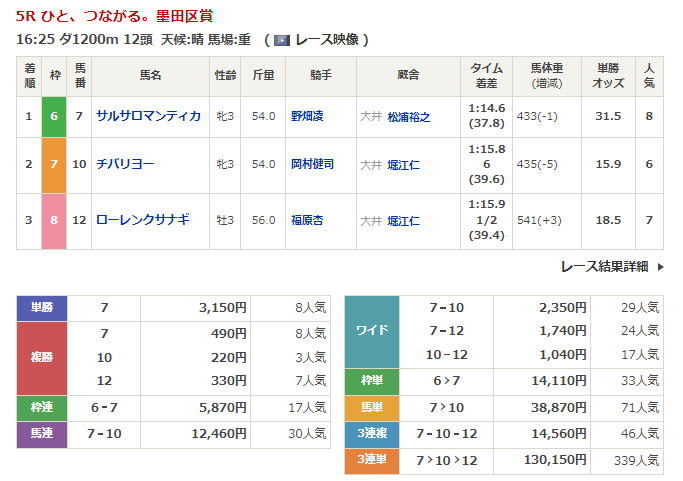Click the ワイド payout label
This screenshot has width=683, height=481.
[x=372, y=331]
